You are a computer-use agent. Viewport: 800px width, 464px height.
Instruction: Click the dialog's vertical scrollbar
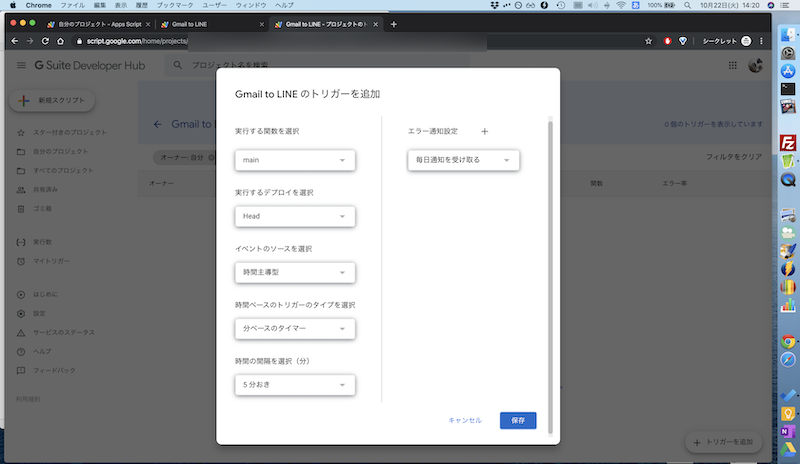tap(549, 250)
